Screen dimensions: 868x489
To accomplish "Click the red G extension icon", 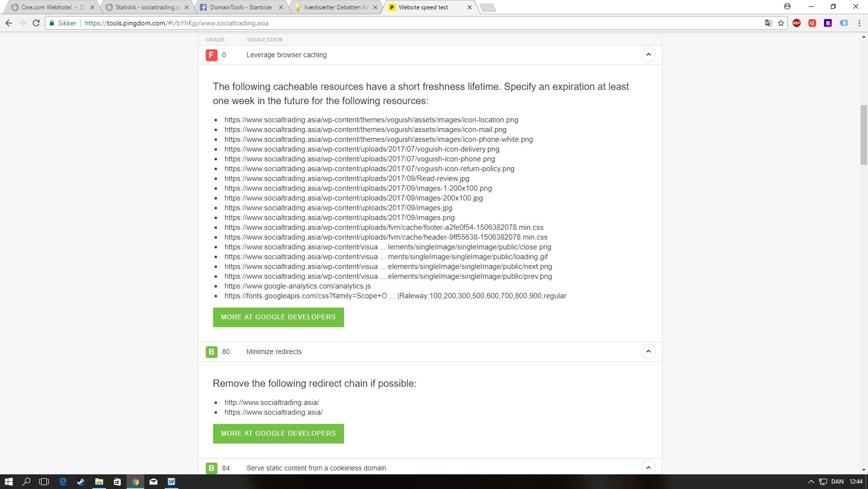I will coord(812,23).
